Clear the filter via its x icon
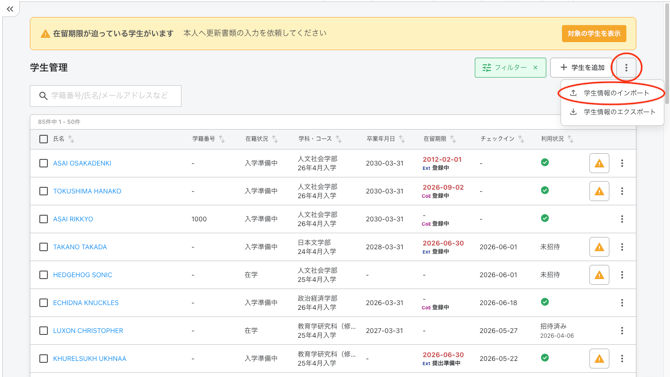This screenshot has width=670, height=377. click(535, 68)
